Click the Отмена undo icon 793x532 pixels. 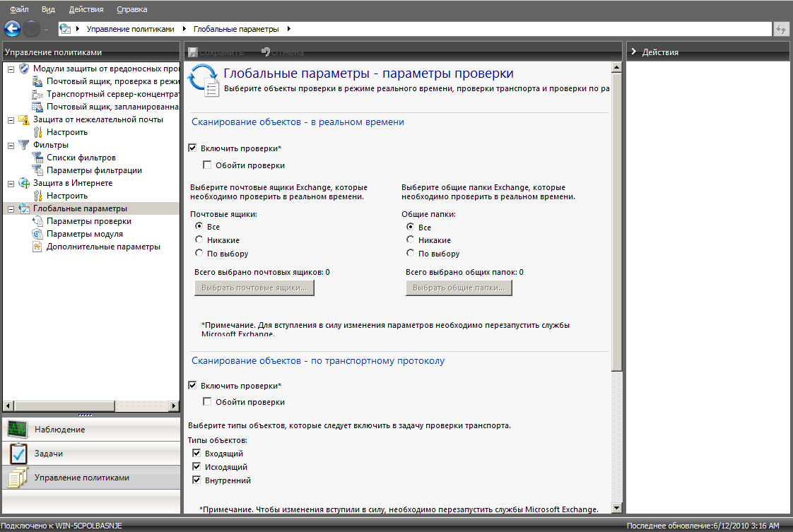266,52
